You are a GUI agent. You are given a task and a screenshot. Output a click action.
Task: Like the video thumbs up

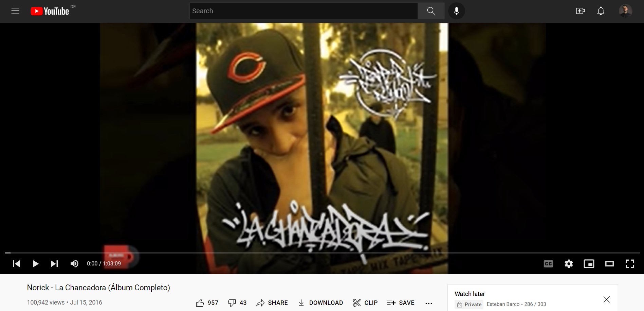click(x=207, y=303)
